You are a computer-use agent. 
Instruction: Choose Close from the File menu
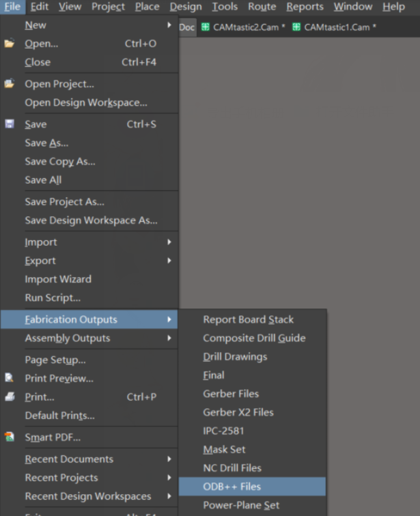(89, 62)
